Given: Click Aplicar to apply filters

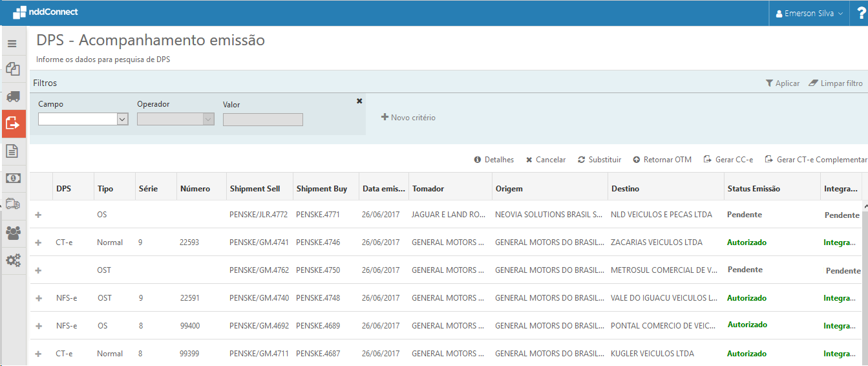Looking at the screenshot, I should coord(782,83).
